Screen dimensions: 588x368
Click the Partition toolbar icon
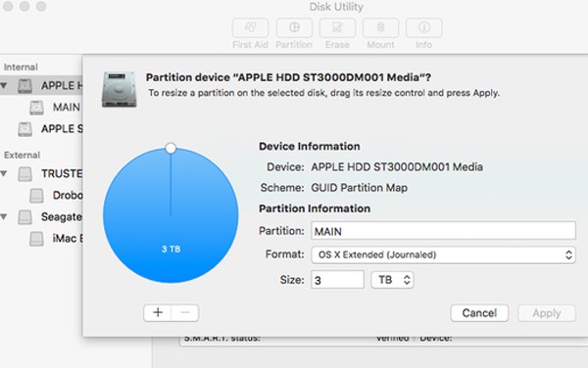(294, 27)
